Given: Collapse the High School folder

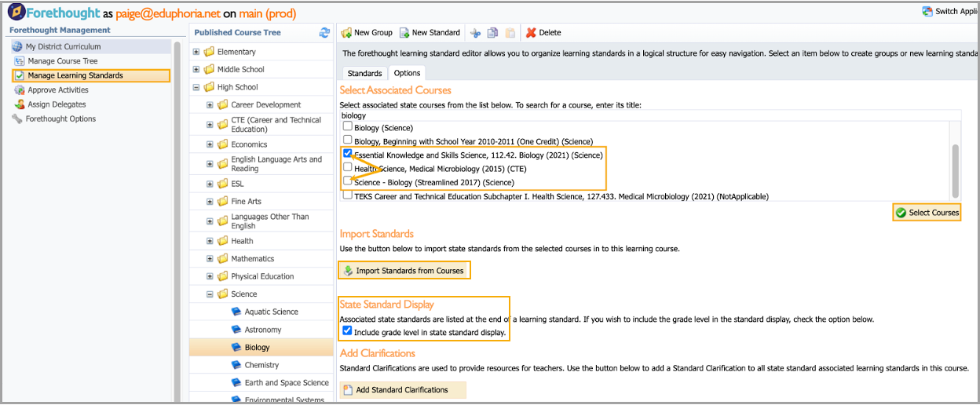Looking at the screenshot, I should [x=196, y=87].
